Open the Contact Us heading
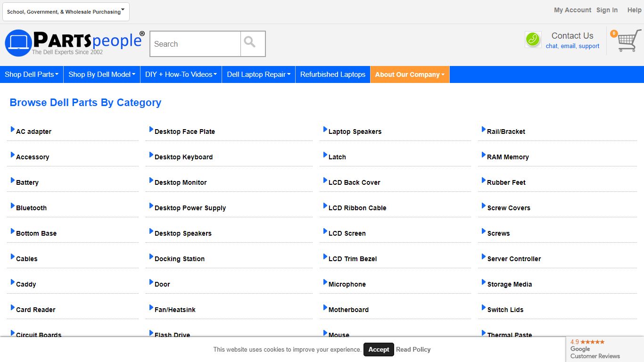Image resolution: width=644 pixels, height=362 pixels. click(x=572, y=36)
